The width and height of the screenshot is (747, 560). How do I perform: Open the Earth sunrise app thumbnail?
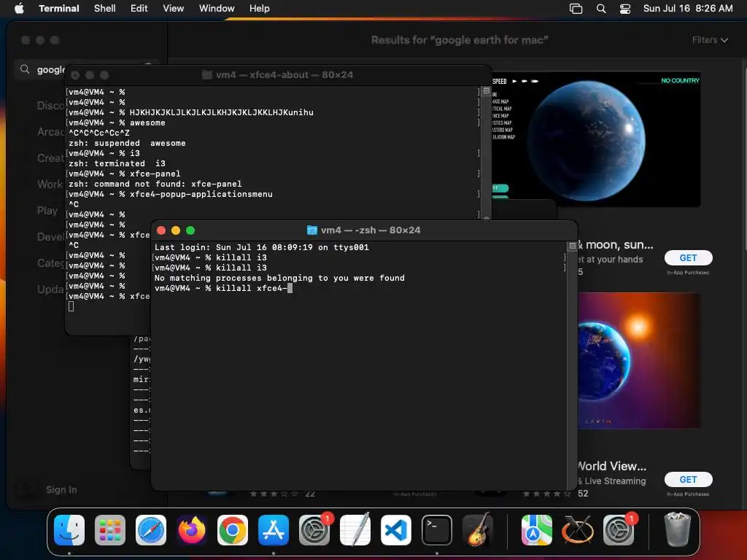point(639,360)
